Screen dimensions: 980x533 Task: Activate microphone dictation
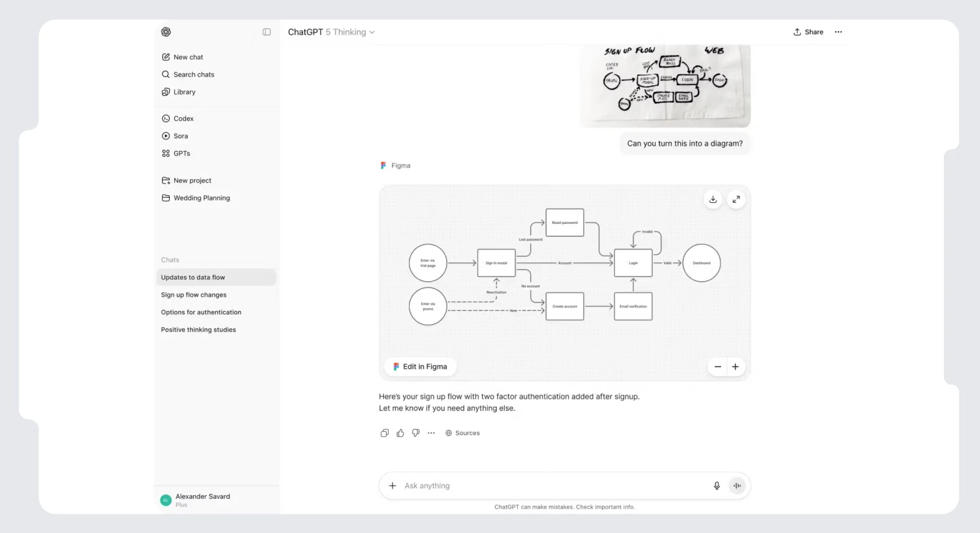coord(717,486)
